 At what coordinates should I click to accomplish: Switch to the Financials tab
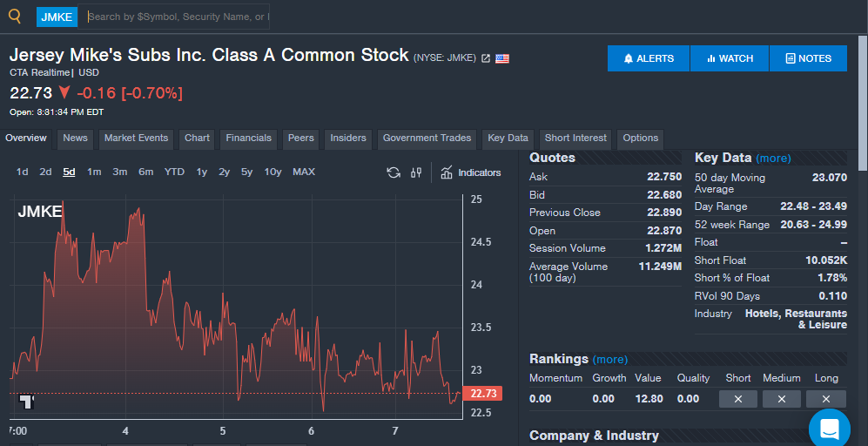(248, 139)
